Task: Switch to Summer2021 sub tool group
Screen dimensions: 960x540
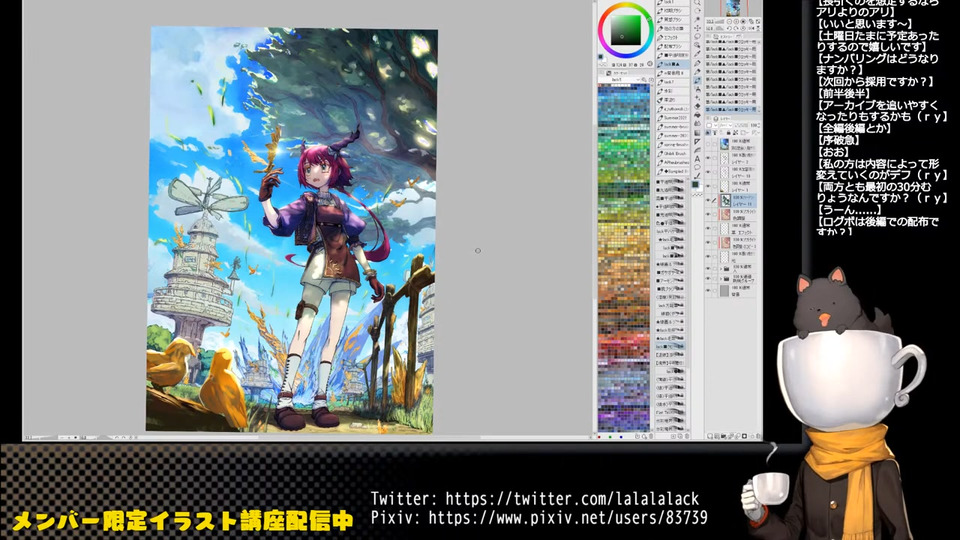Action: 673,118
